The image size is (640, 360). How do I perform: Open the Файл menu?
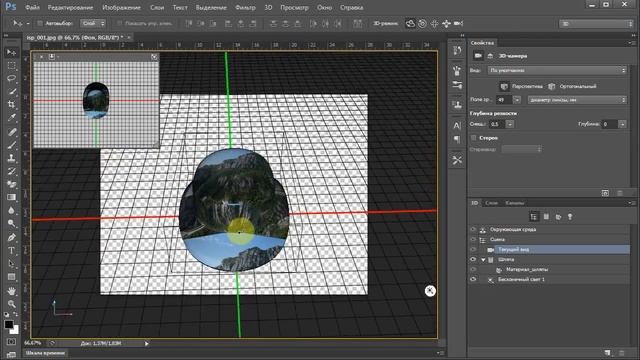(32, 7)
